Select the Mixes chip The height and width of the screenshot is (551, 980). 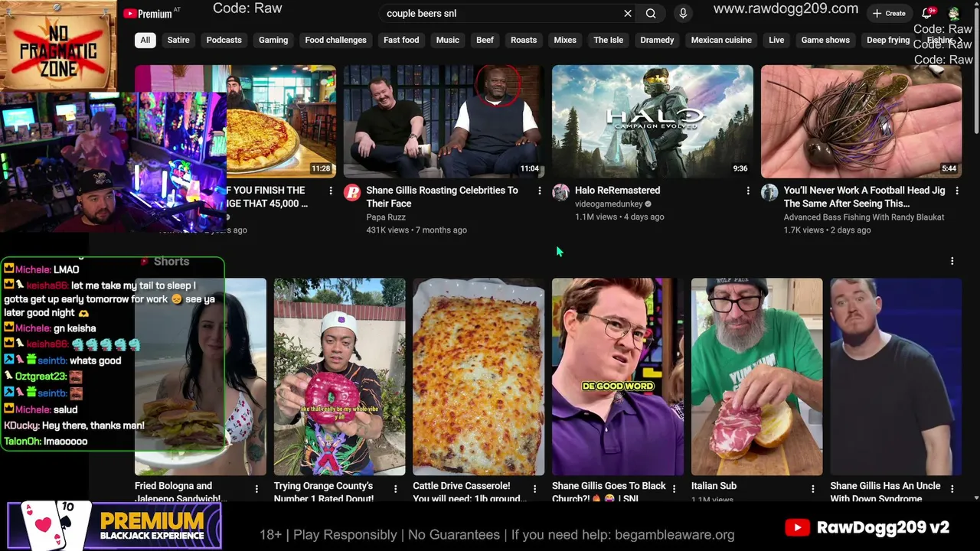(565, 40)
